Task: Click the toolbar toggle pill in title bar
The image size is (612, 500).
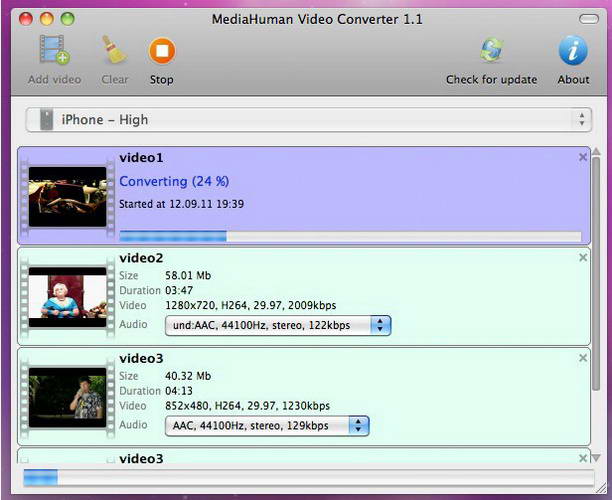Action: click(x=589, y=19)
